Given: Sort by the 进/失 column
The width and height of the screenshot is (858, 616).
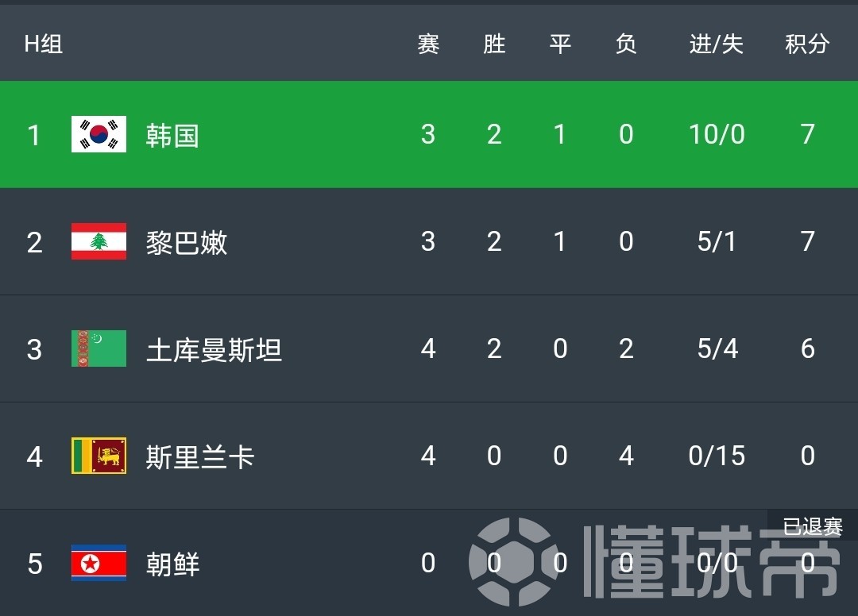Looking at the screenshot, I should pos(716,44).
